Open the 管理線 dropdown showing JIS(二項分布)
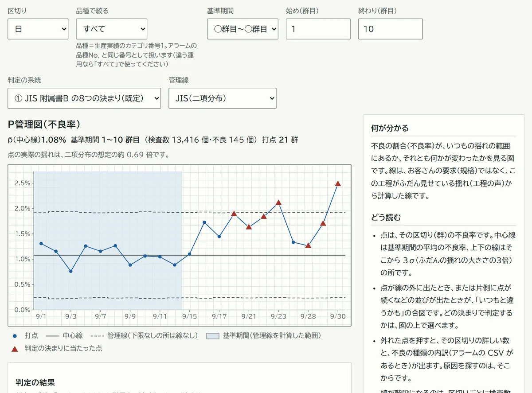 click(222, 98)
